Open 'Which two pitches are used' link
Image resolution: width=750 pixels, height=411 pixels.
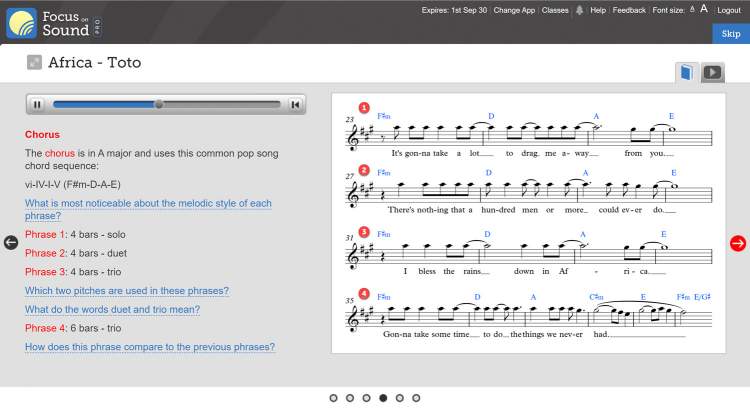point(127,290)
